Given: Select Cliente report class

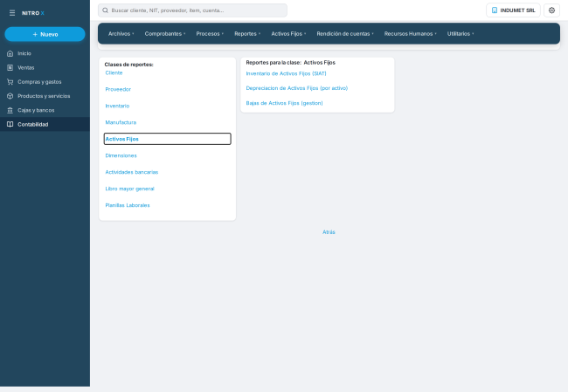Looking at the screenshot, I should click(x=114, y=72).
